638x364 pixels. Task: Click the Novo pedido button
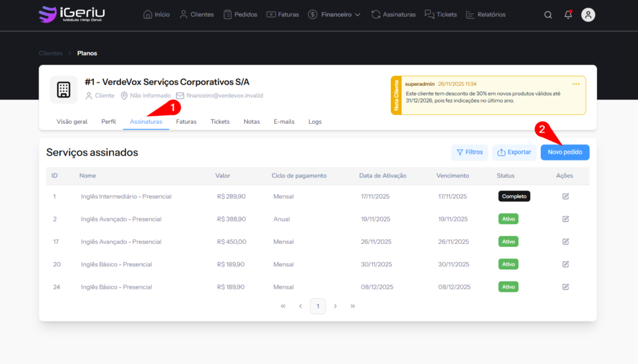pyautogui.click(x=564, y=152)
